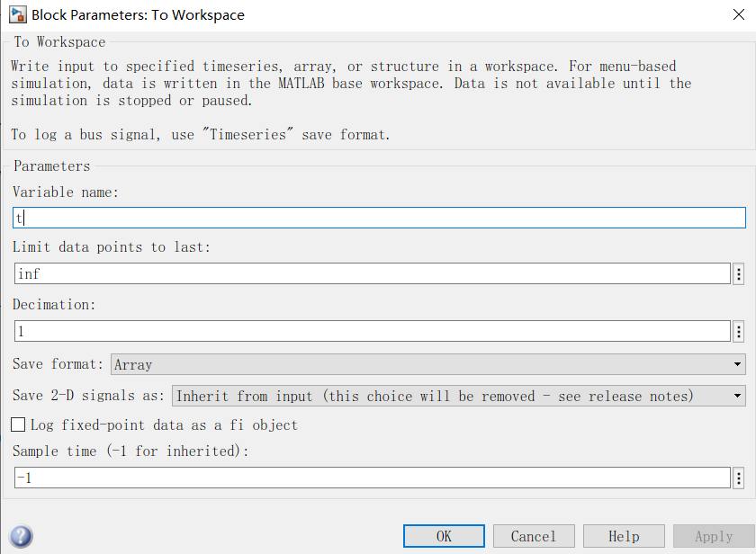Click the Apply button

(x=714, y=536)
